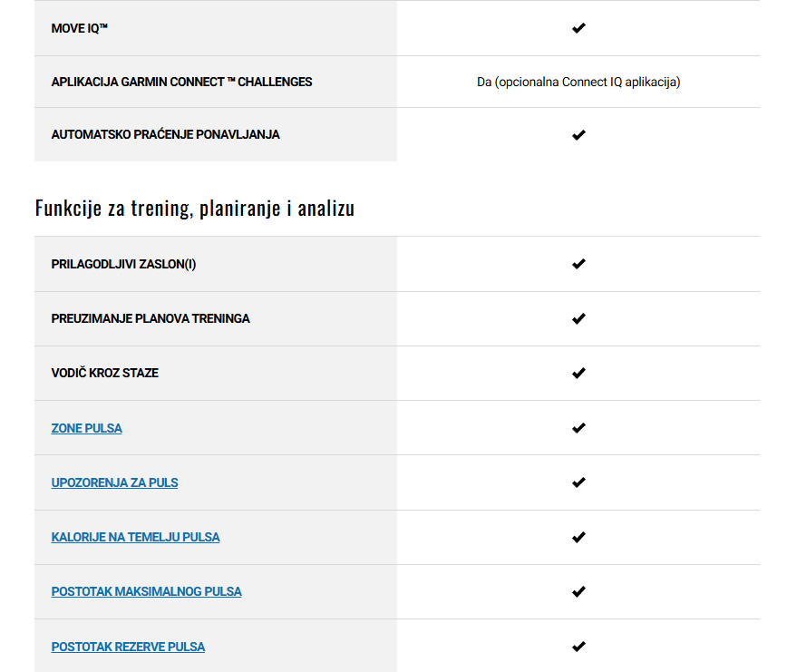Screen dimensions: 787x672
Task: Click the Da (opcionalna Connect IQ aplikacija) text
Action: 578,82
